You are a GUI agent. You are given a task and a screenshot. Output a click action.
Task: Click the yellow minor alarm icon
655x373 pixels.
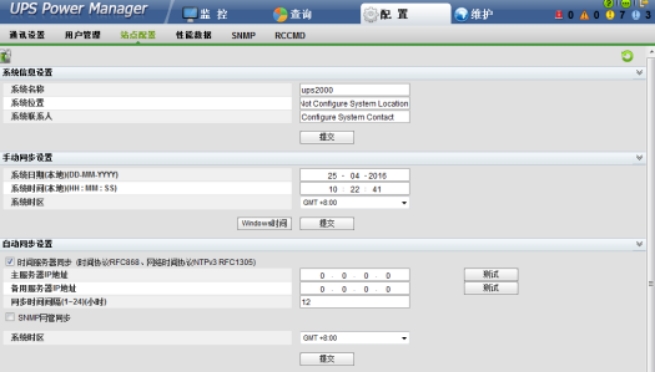pos(610,15)
